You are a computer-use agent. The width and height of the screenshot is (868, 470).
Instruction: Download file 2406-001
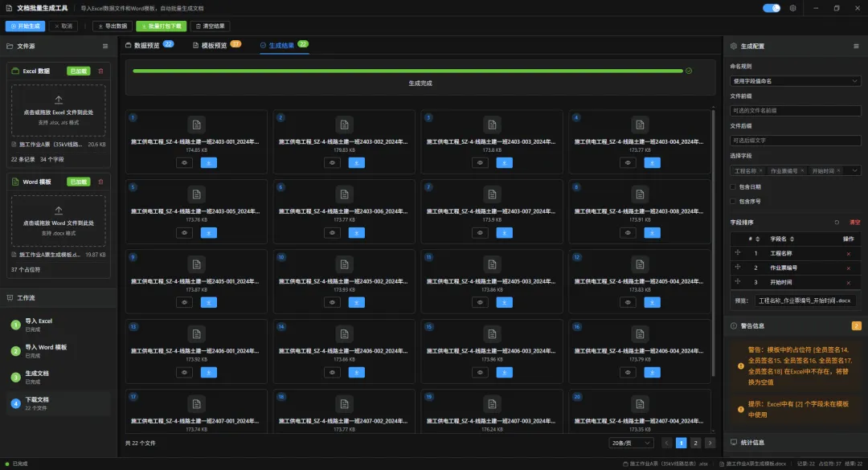[209, 373]
